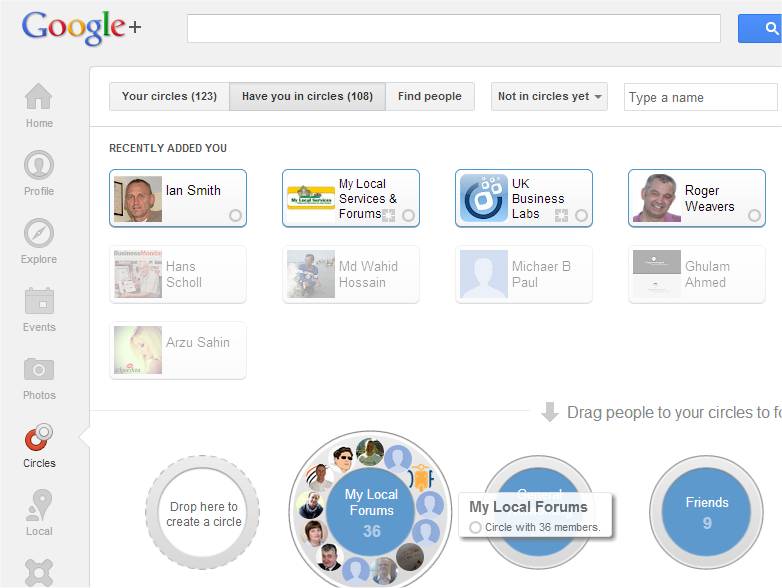Open the Explore compass icon
Image resolution: width=782 pixels, height=588 pixels.
click(39, 241)
